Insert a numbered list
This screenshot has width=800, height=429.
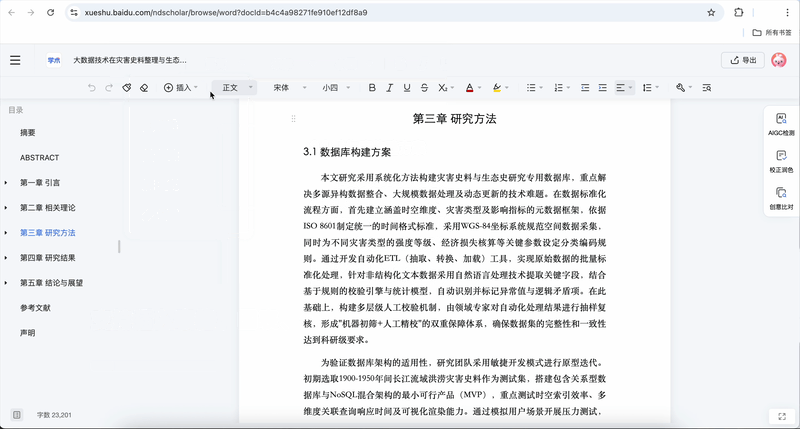(x=559, y=88)
